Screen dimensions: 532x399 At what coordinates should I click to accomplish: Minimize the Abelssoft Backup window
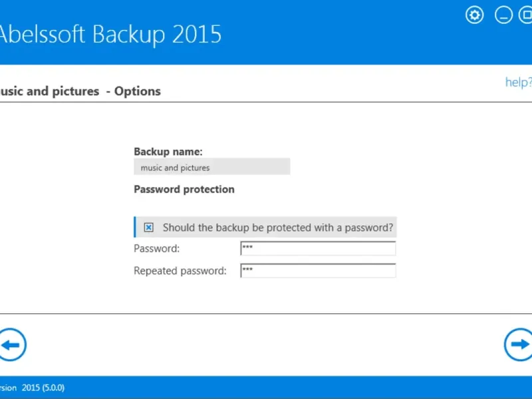503,15
